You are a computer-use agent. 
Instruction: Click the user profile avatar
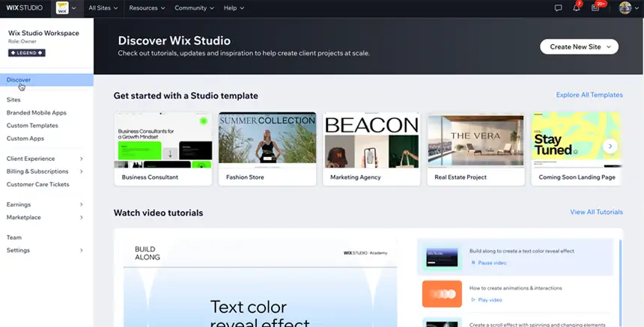[625, 7]
